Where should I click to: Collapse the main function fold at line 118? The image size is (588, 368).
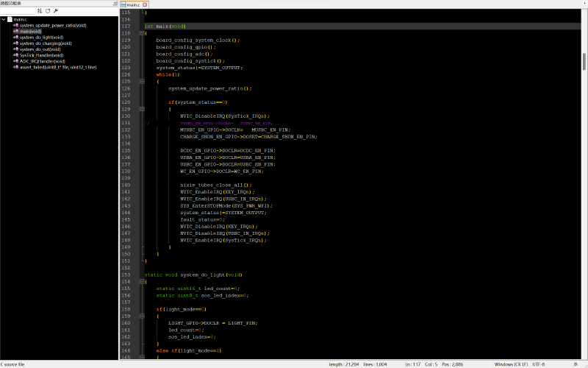[142, 33]
